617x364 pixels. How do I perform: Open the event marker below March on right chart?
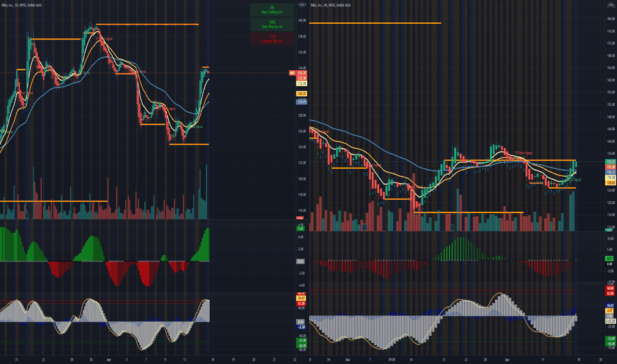pyautogui.click(x=364, y=227)
